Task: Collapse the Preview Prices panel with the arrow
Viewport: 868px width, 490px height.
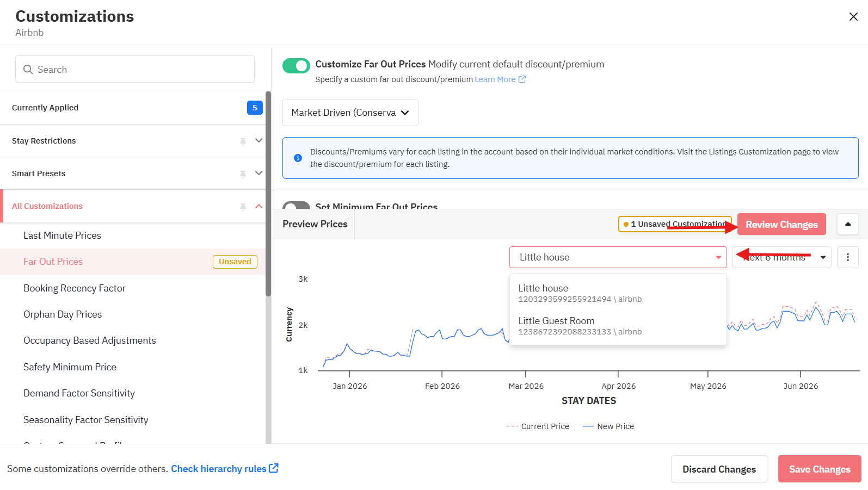Action: [x=847, y=224]
